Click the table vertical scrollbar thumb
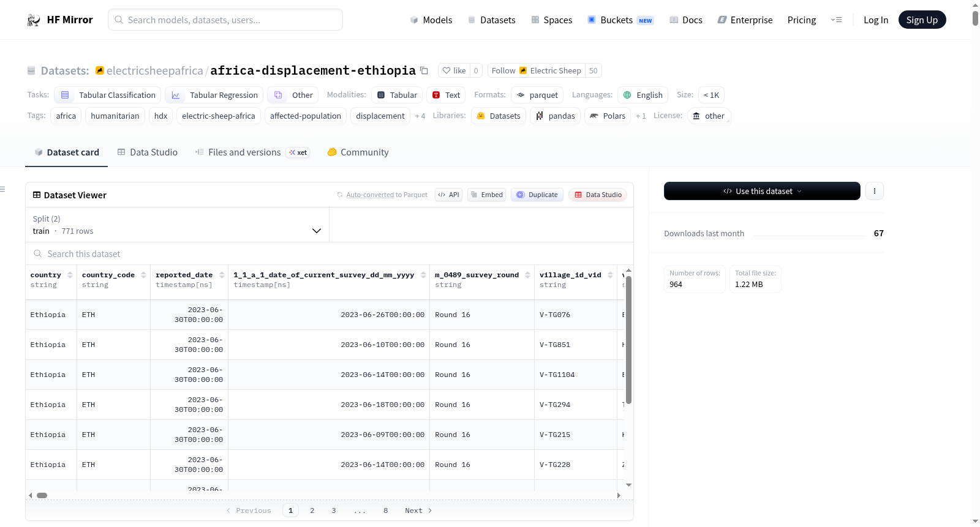The height and width of the screenshot is (527, 980). [x=628, y=340]
